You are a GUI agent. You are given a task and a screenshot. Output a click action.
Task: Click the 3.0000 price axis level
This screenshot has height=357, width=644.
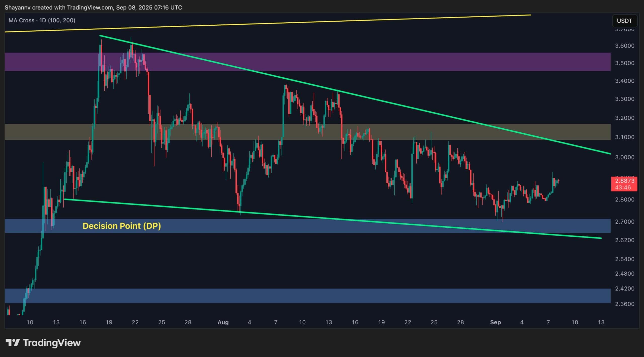pos(624,157)
